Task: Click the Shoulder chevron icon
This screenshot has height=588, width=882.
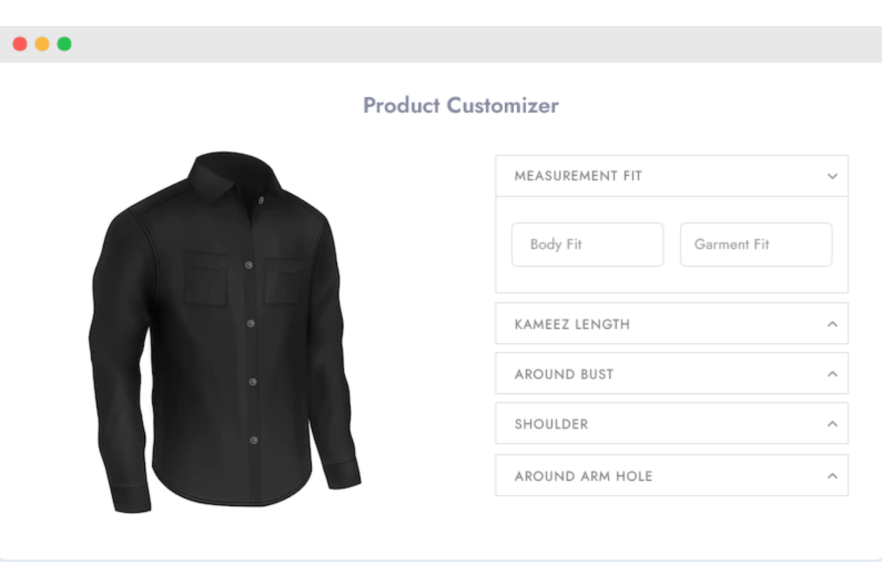Action: point(833,423)
